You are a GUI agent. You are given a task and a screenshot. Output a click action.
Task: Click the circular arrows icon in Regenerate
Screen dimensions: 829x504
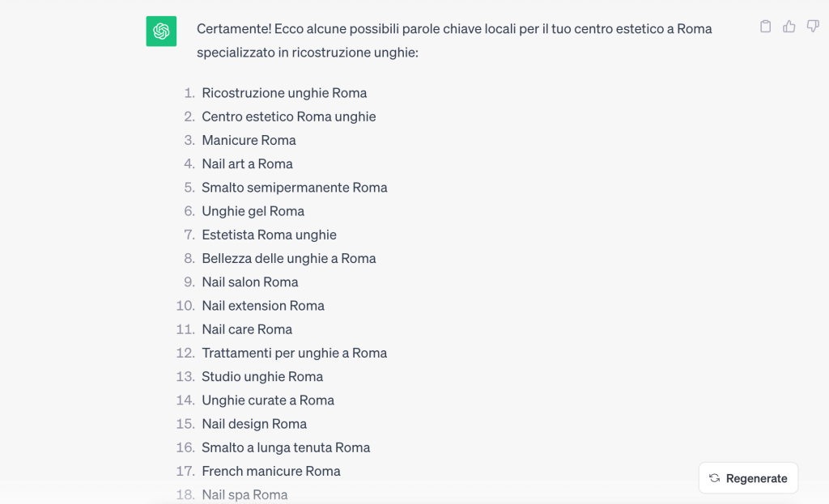tap(714, 478)
